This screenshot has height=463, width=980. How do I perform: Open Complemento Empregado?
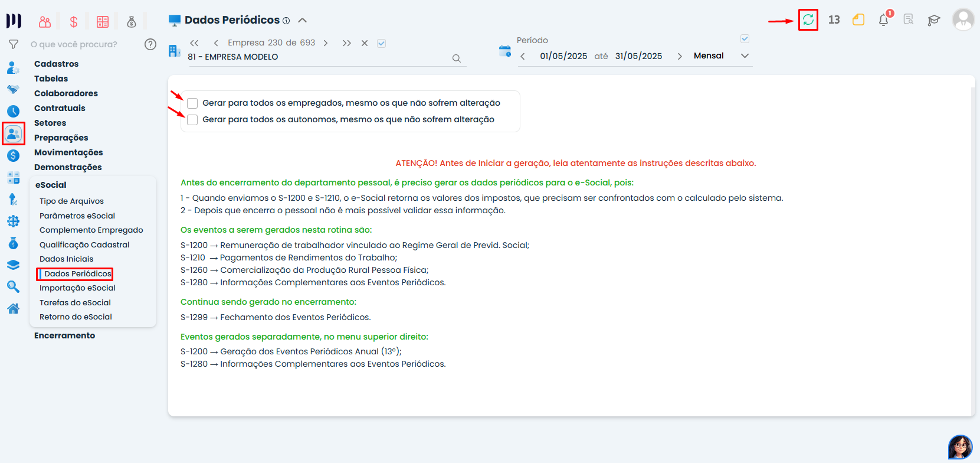91,230
